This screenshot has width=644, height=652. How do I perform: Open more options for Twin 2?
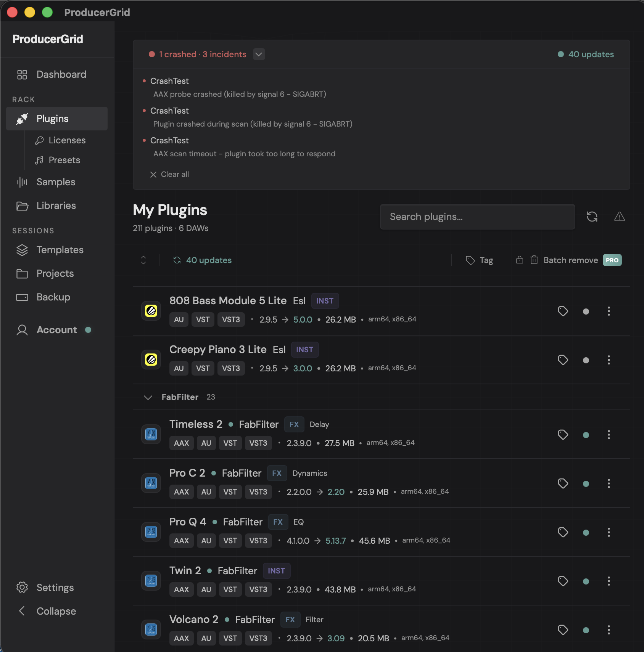tap(609, 581)
